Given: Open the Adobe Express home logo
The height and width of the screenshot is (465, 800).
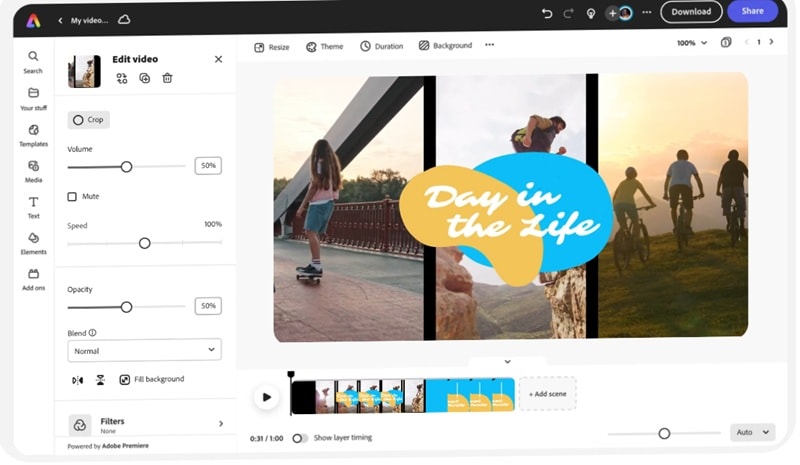Looking at the screenshot, I should pos(33,20).
